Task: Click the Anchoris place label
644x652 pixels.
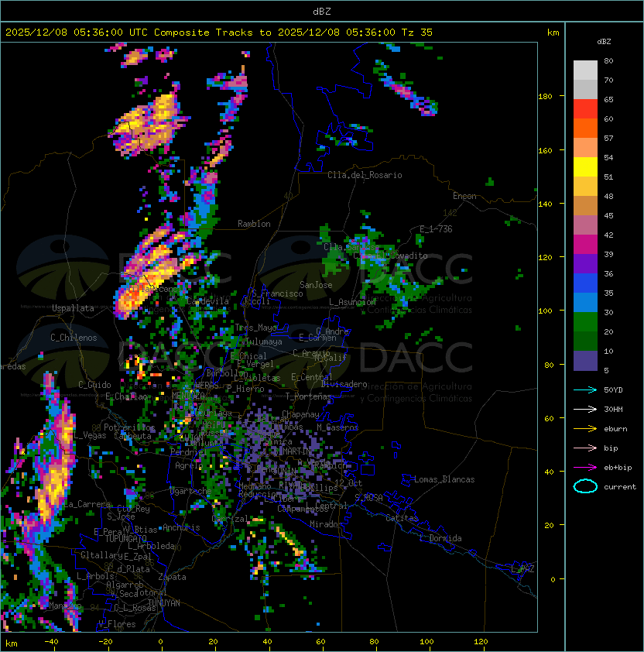Action: coord(181,527)
